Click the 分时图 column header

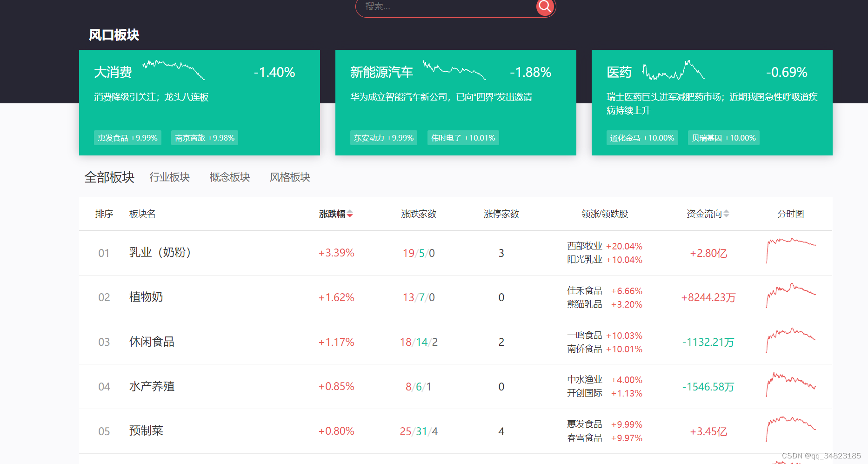point(791,214)
